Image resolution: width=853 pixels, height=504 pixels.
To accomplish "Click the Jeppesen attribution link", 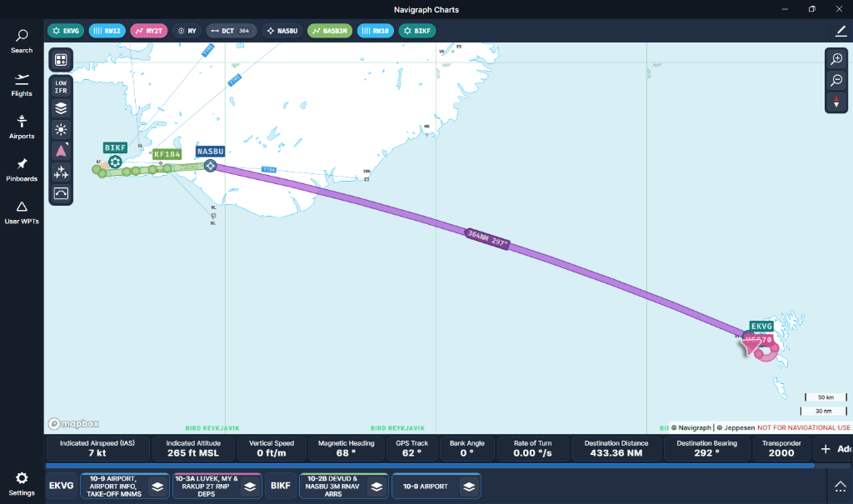I will pyautogui.click(x=736, y=428).
